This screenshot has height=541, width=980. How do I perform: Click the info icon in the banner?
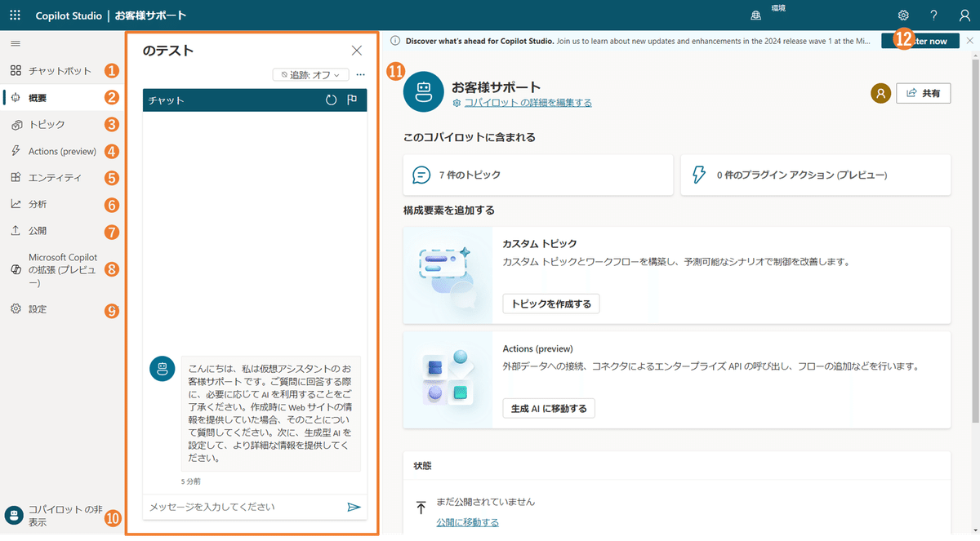tap(395, 41)
